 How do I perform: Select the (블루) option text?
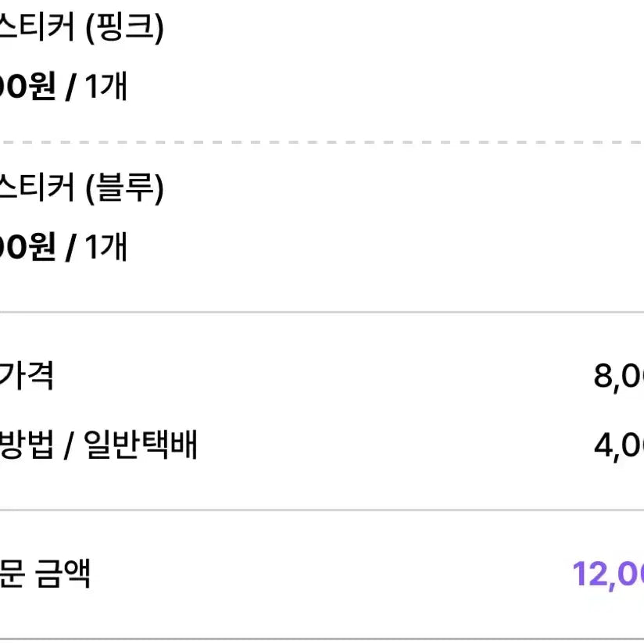pyautogui.click(x=124, y=188)
